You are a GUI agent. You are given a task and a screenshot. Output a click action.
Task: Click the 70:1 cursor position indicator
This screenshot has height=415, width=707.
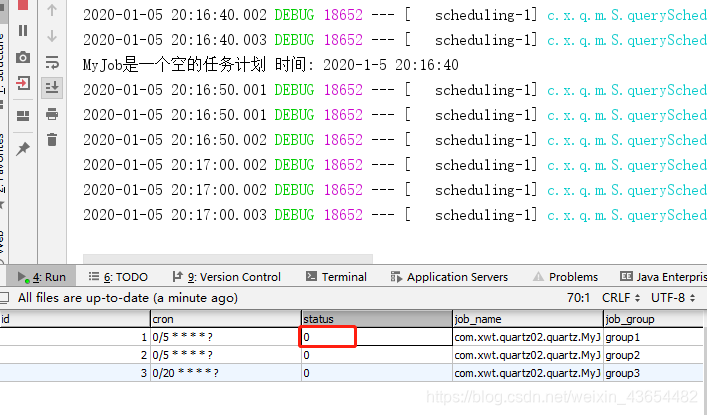(x=578, y=298)
